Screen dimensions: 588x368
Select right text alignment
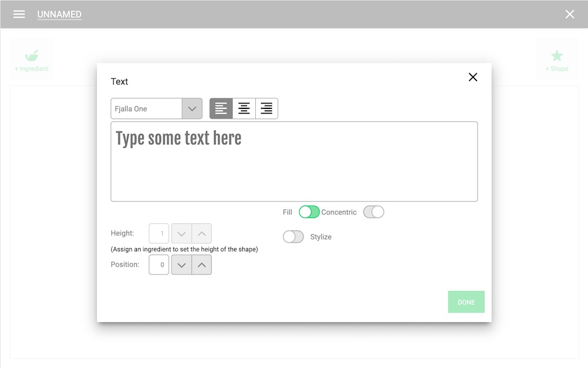click(266, 108)
